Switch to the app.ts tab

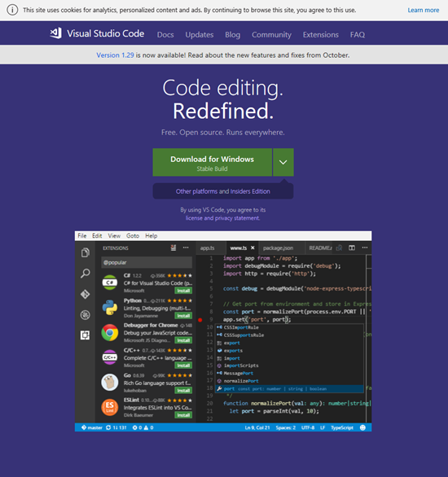pyautogui.click(x=207, y=248)
